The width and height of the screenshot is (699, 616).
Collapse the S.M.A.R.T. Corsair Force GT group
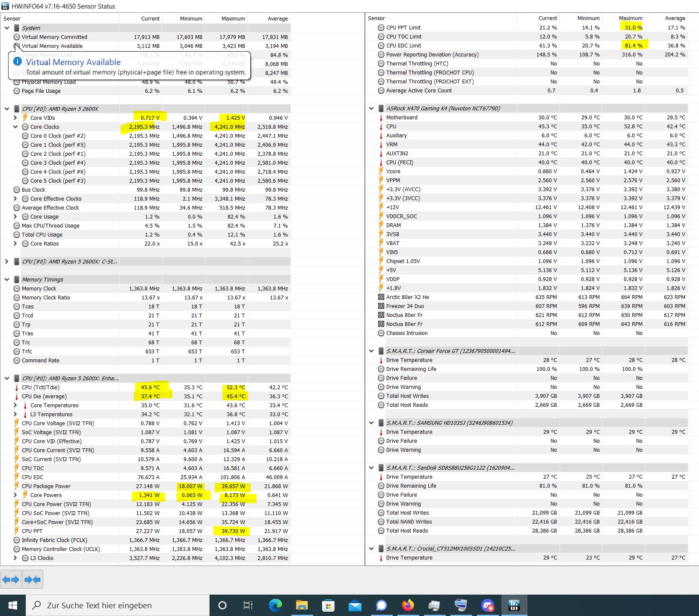point(371,351)
